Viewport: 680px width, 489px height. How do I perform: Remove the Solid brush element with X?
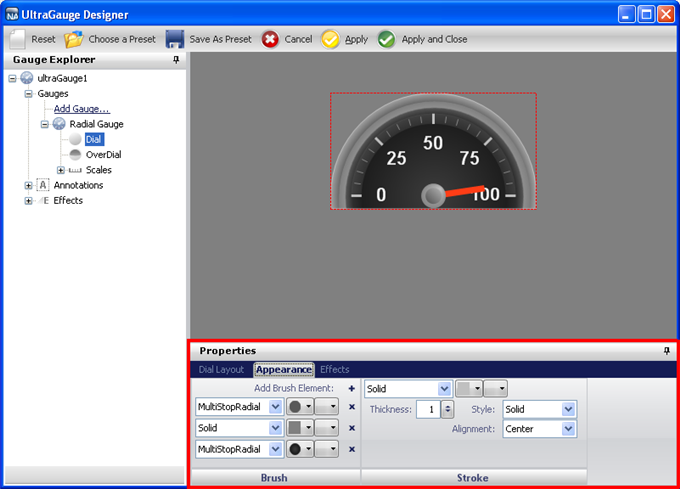tap(351, 428)
